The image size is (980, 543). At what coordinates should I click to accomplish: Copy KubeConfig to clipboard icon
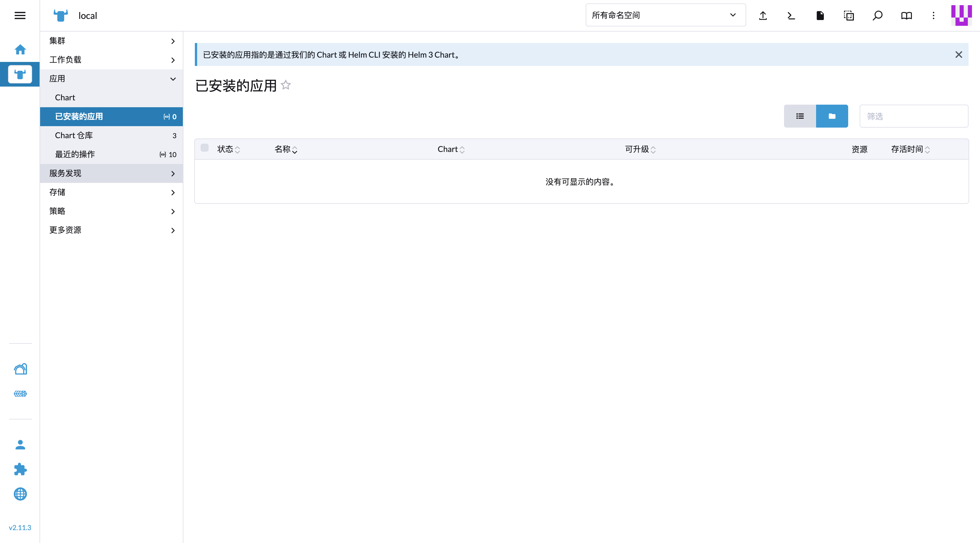click(x=849, y=15)
